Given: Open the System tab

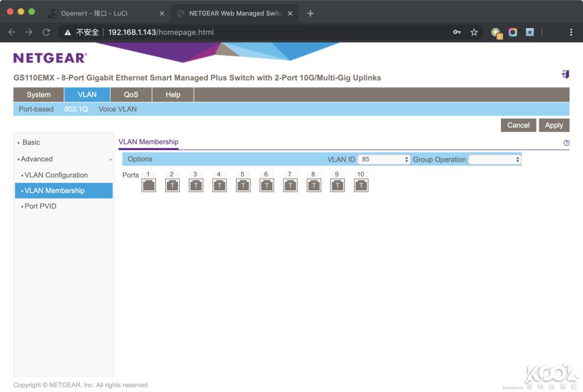Looking at the screenshot, I should tap(39, 94).
